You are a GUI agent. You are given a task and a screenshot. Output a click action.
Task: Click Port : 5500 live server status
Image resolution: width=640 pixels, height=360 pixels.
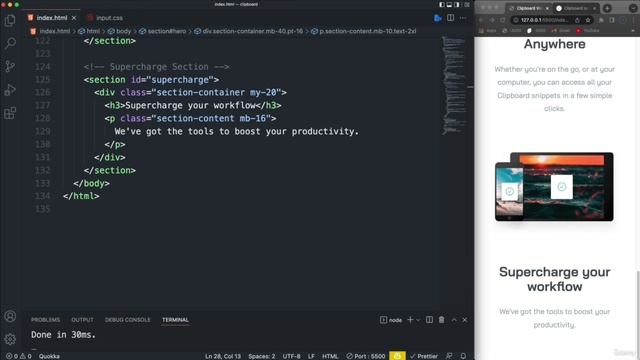[x=366, y=356]
